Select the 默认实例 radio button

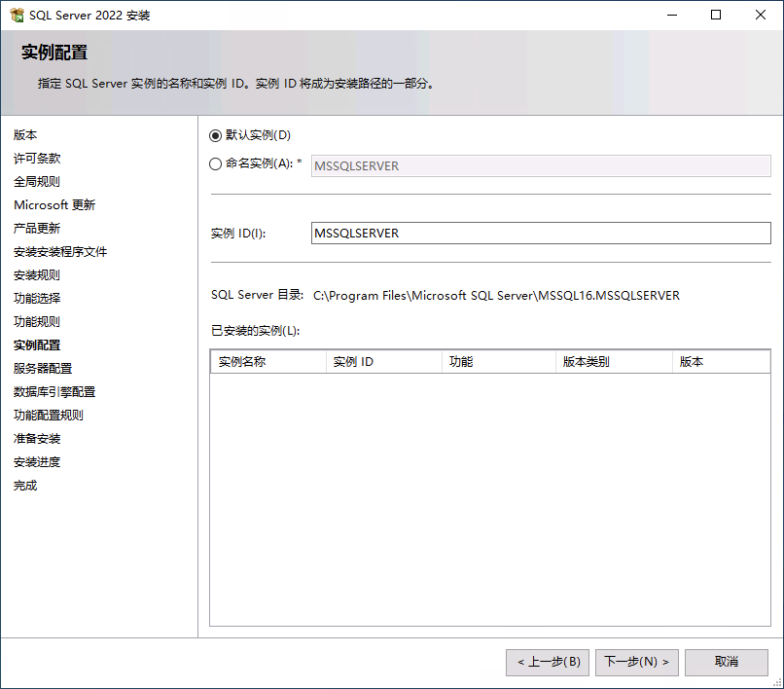pyautogui.click(x=216, y=134)
